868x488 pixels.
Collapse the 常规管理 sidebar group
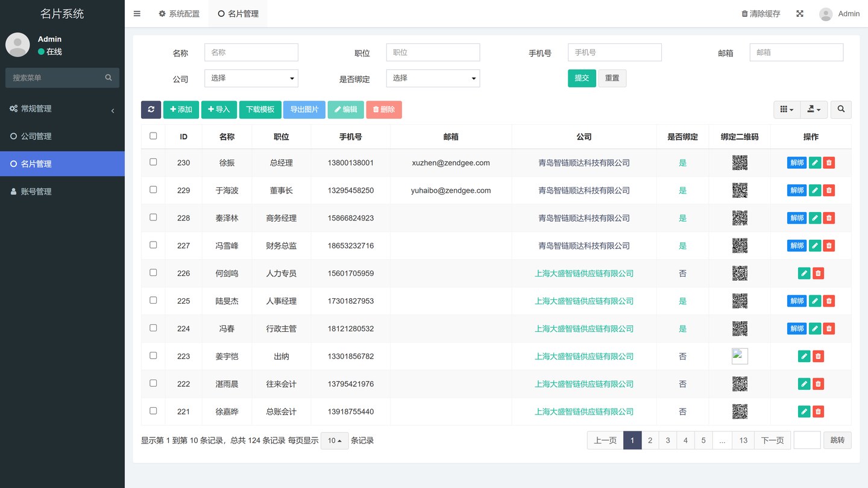[62, 109]
